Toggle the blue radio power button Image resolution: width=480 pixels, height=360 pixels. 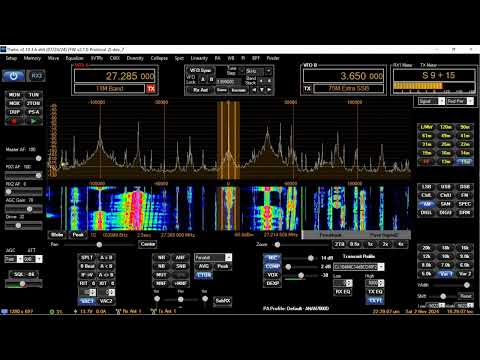click(13, 76)
